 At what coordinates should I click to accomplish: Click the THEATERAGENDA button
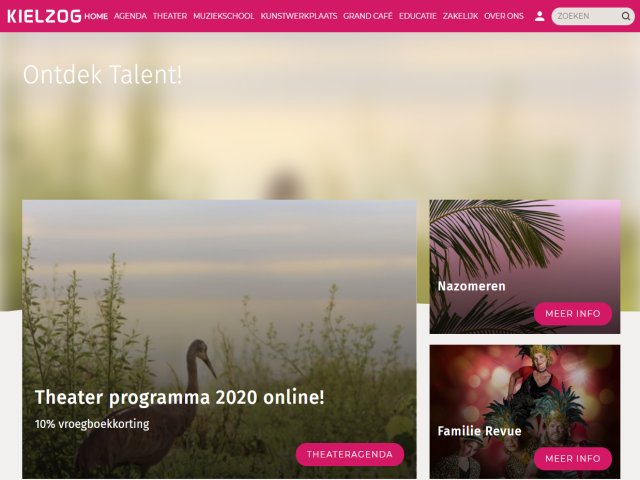click(x=350, y=454)
